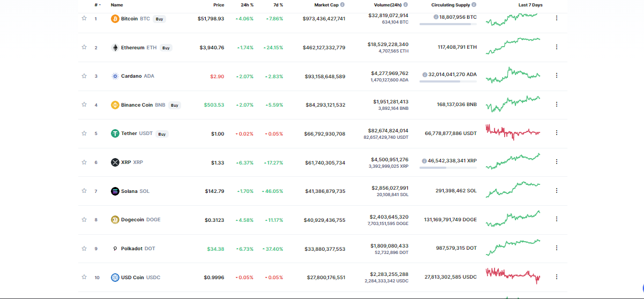The height and width of the screenshot is (299, 644).
Task: Sort table by rank number column
Action: coord(98,5)
